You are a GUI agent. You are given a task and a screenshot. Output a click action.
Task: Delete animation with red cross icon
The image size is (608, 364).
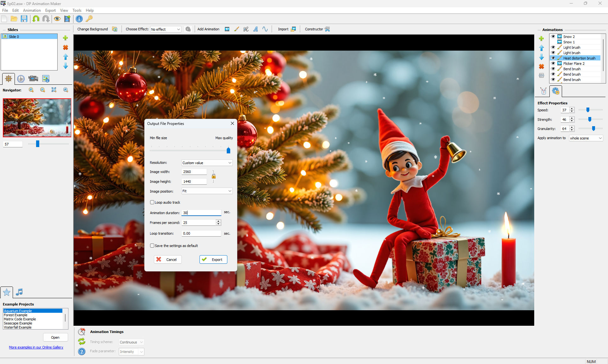541,66
